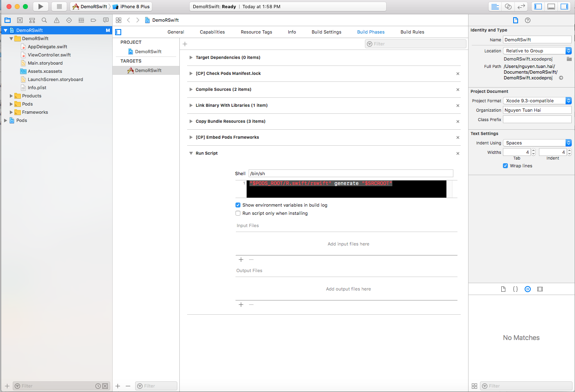Focus the build phases Filter field
Viewport: 575px width, 392px height.
tap(415, 44)
